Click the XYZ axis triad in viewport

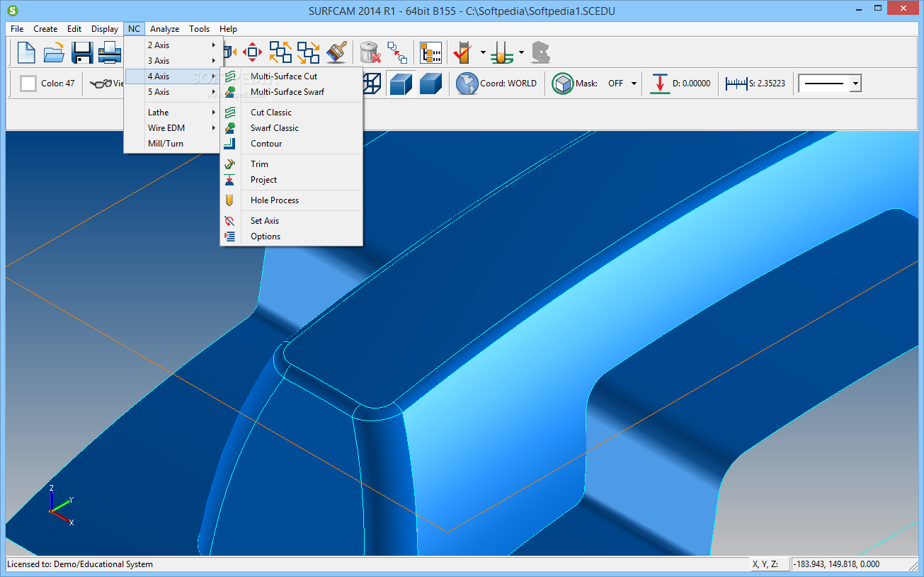(x=61, y=505)
